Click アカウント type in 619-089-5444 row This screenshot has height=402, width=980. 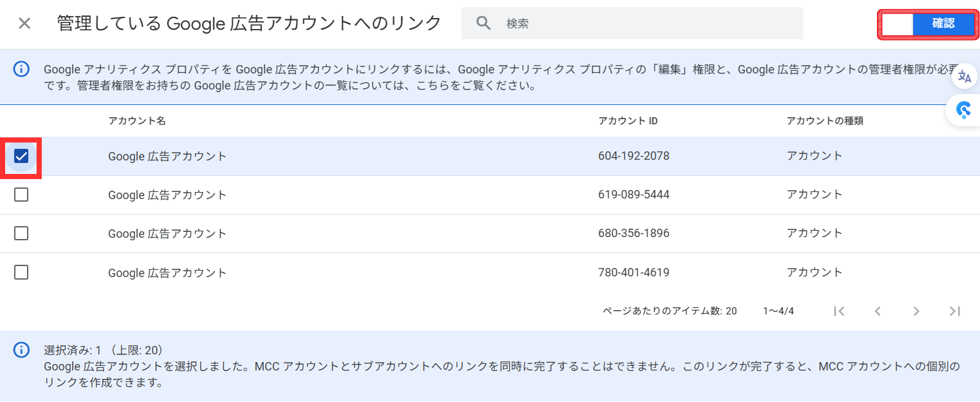[x=815, y=195]
